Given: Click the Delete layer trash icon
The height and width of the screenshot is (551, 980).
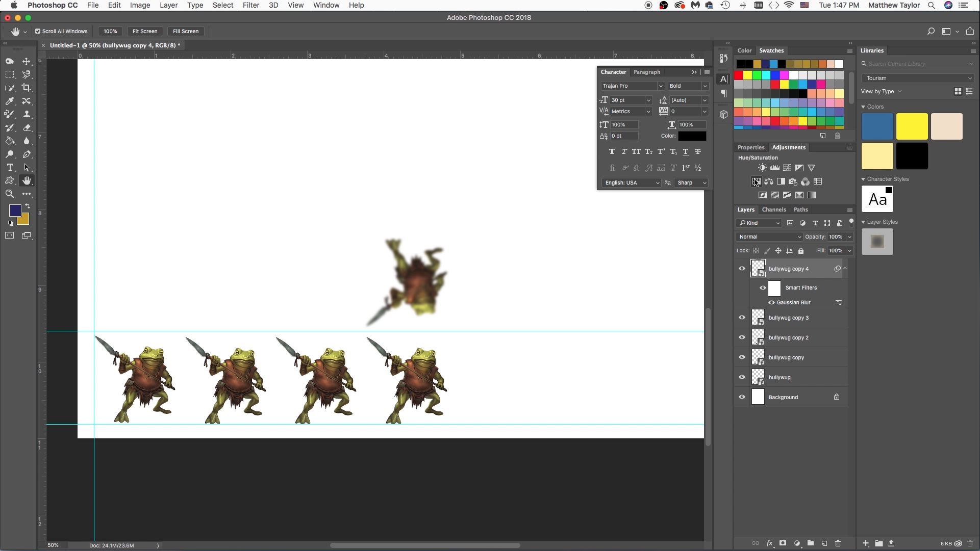Looking at the screenshot, I should 838,543.
